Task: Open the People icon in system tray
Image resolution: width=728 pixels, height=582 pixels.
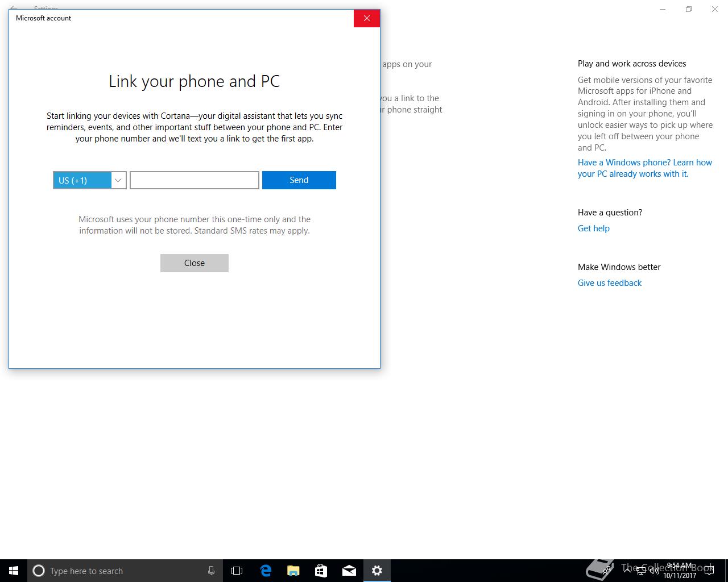Action: [607, 571]
